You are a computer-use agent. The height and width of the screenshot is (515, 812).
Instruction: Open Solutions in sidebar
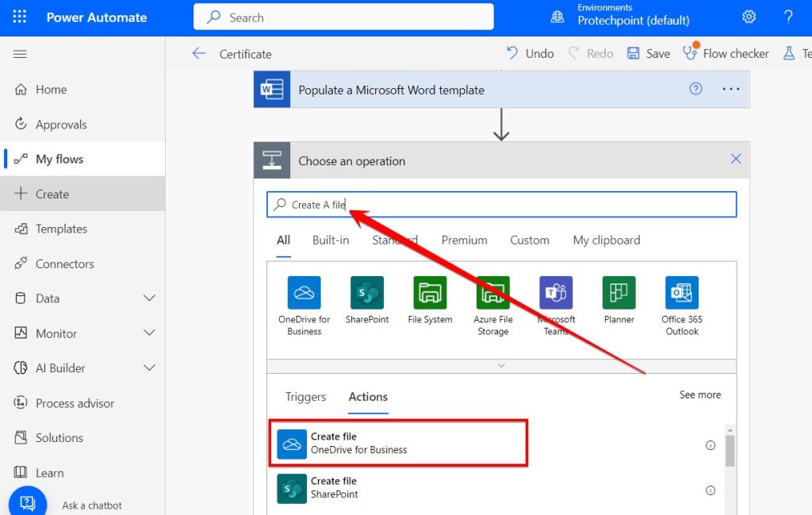(82, 438)
